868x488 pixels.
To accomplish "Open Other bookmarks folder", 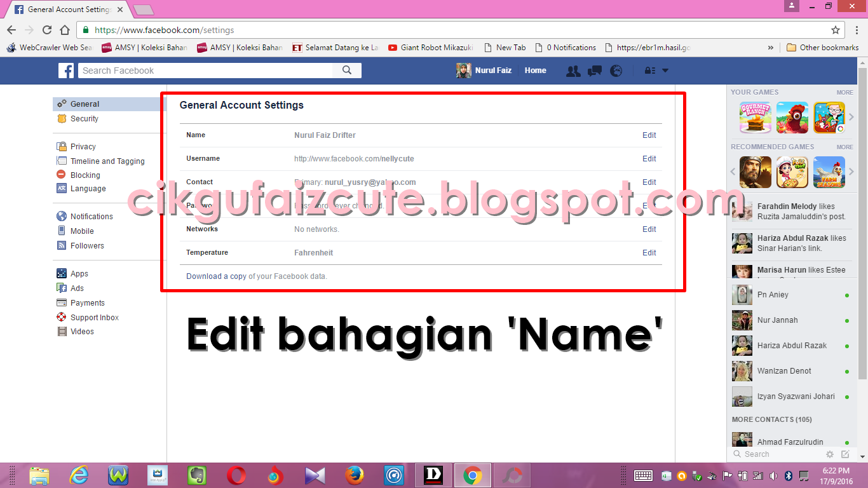I will pos(823,48).
